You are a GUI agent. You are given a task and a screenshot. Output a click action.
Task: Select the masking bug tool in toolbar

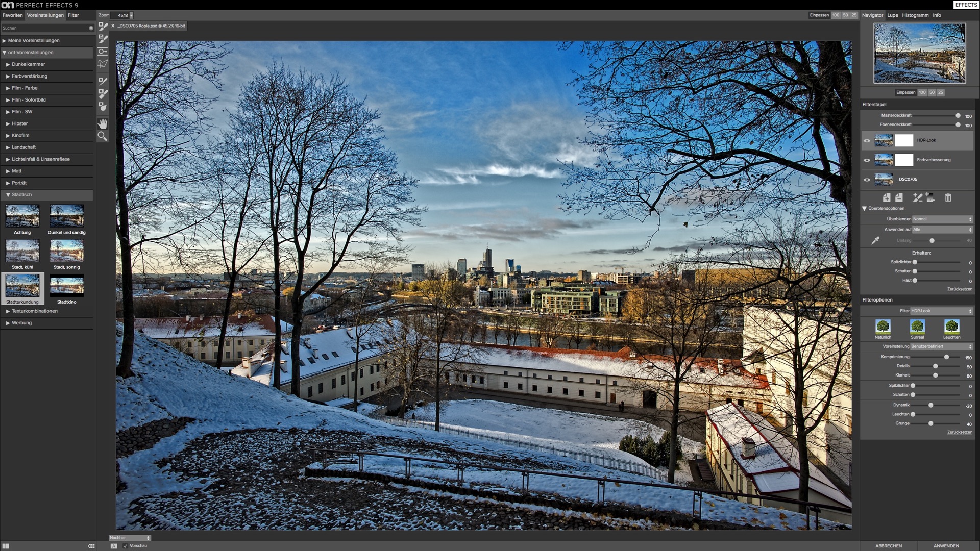(103, 51)
